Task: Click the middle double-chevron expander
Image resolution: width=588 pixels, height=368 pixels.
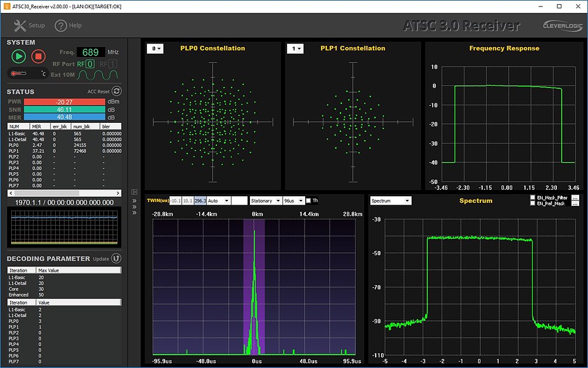Action: [134, 207]
